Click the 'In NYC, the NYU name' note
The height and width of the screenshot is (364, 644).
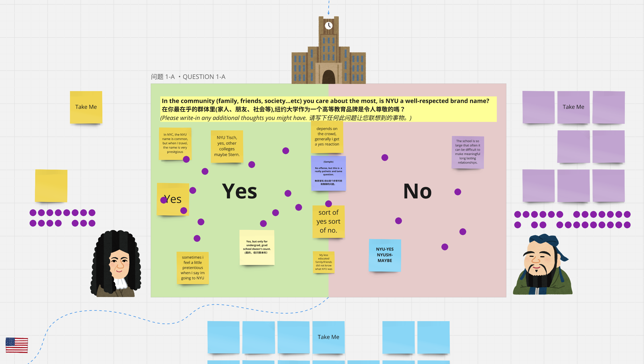click(175, 143)
